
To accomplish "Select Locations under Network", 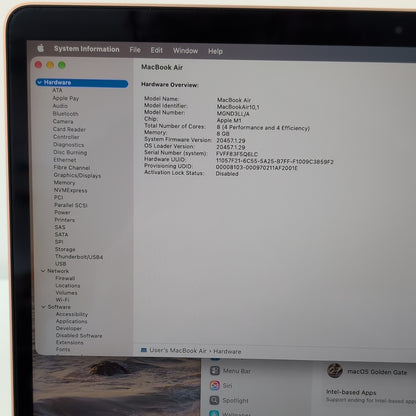I will coord(68,286).
